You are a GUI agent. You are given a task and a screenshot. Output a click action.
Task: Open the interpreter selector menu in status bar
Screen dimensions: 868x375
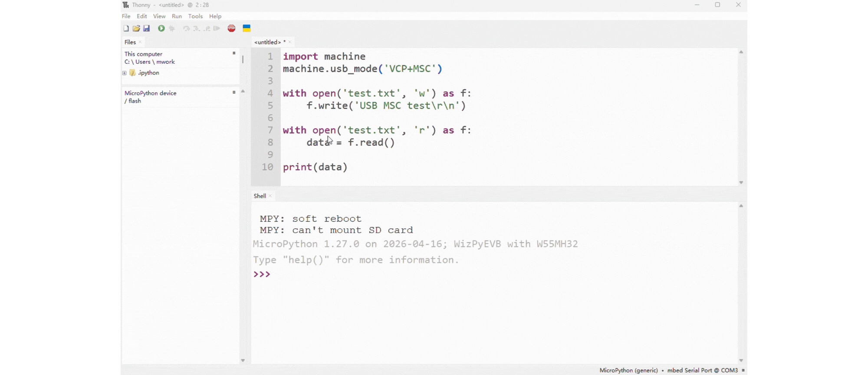tap(743, 370)
